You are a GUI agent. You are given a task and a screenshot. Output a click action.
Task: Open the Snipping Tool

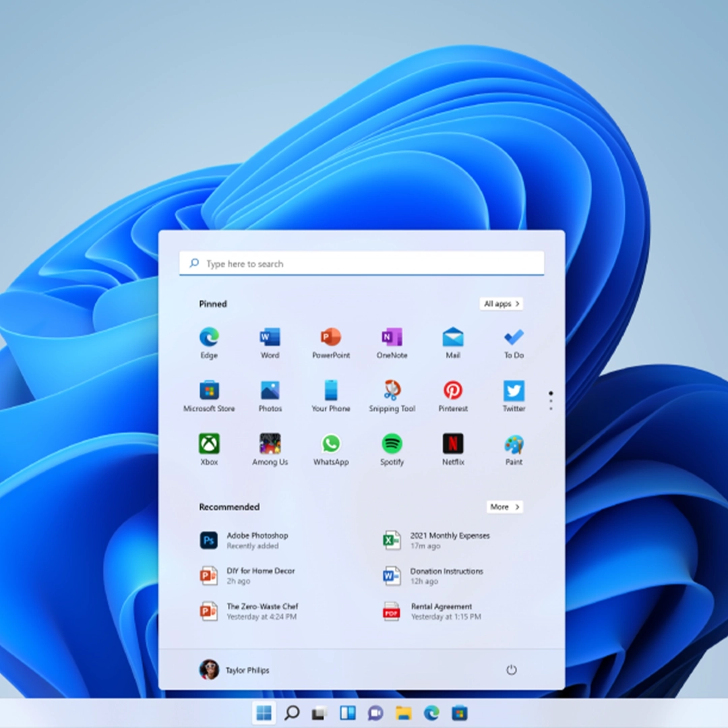(392, 396)
